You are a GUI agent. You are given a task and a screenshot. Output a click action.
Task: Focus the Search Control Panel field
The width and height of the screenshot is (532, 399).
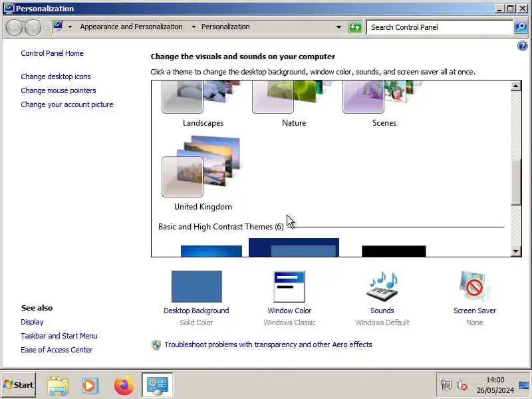[x=440, y=27]
